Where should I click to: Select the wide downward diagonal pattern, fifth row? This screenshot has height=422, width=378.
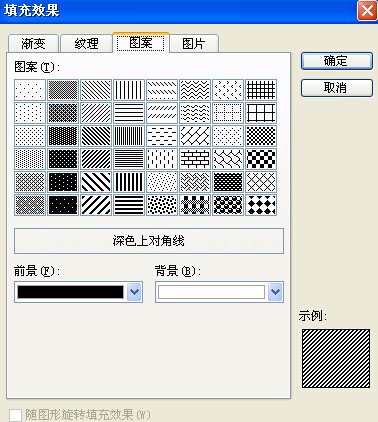pyautogui.click(x=96, y=182)
